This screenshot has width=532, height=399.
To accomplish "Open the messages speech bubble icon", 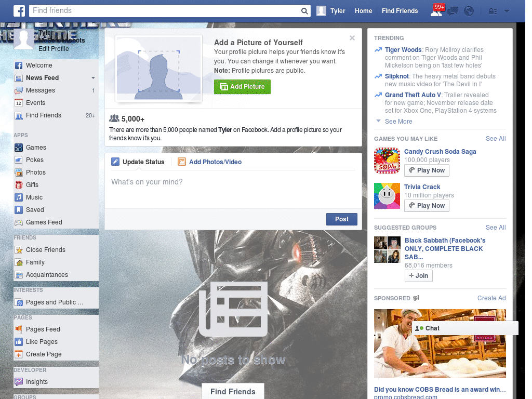I will tap(453, 11).
